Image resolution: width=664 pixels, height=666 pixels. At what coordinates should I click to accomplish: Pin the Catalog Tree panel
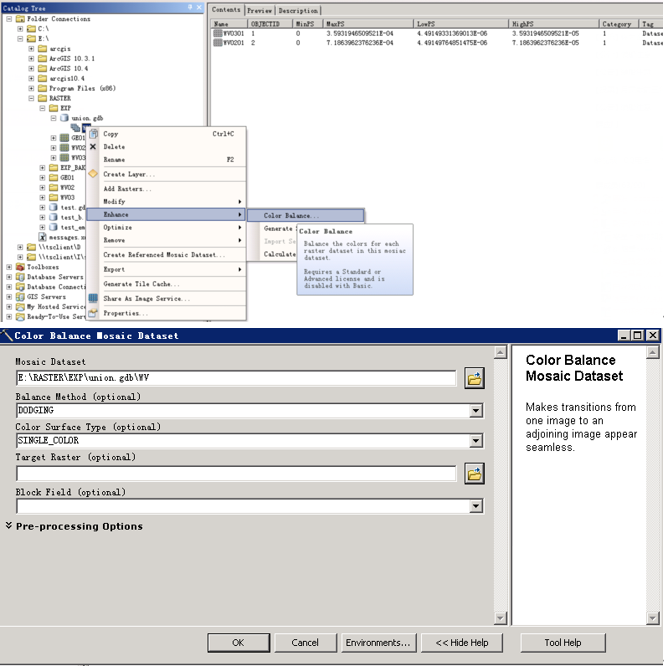point(190,7)
